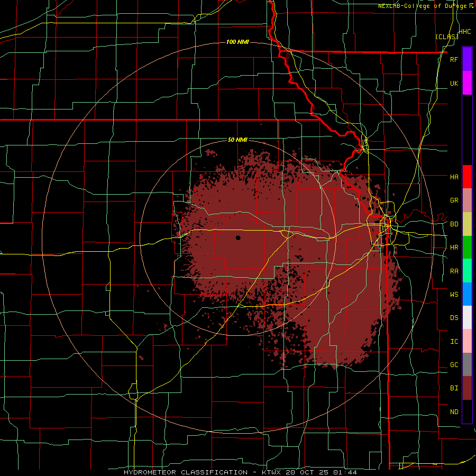The image size is (476, 476).
Task: Pick the HR green legend swatch
Action: click(467, 248)
